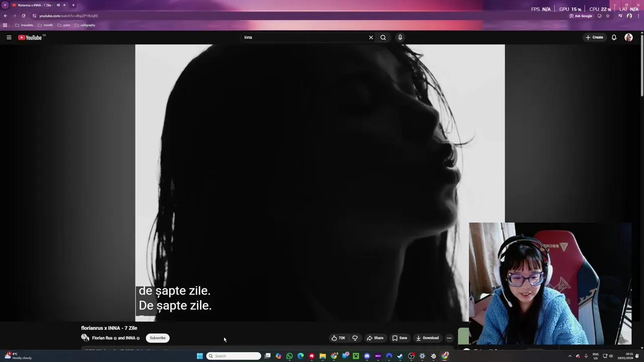Viewport: 644px width, 362px height.
Task: Open more actions ellipsis under video
Action: coord(449,338)
